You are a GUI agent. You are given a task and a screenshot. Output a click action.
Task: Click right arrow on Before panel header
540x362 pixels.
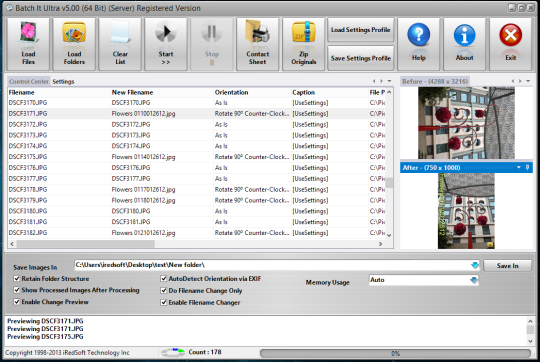pyautogui.click(x=520, y=81)
